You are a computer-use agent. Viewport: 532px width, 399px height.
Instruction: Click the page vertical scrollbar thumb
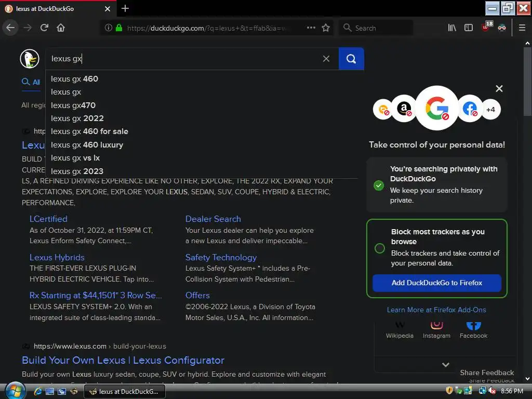pos(527,82)
